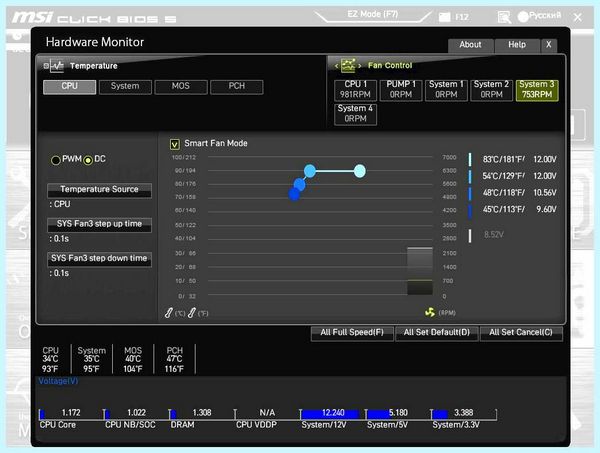Viewport: 600px width, 453px height.
Task: Click the language globe icon
Action: point(523,16)
